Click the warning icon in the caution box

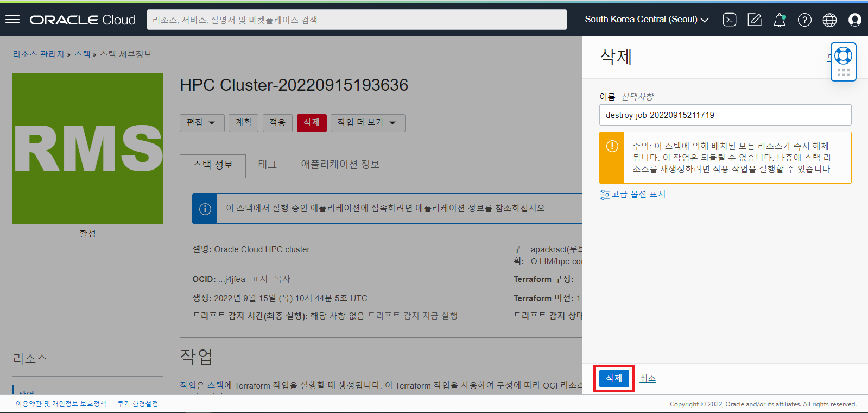pos(612,146)
